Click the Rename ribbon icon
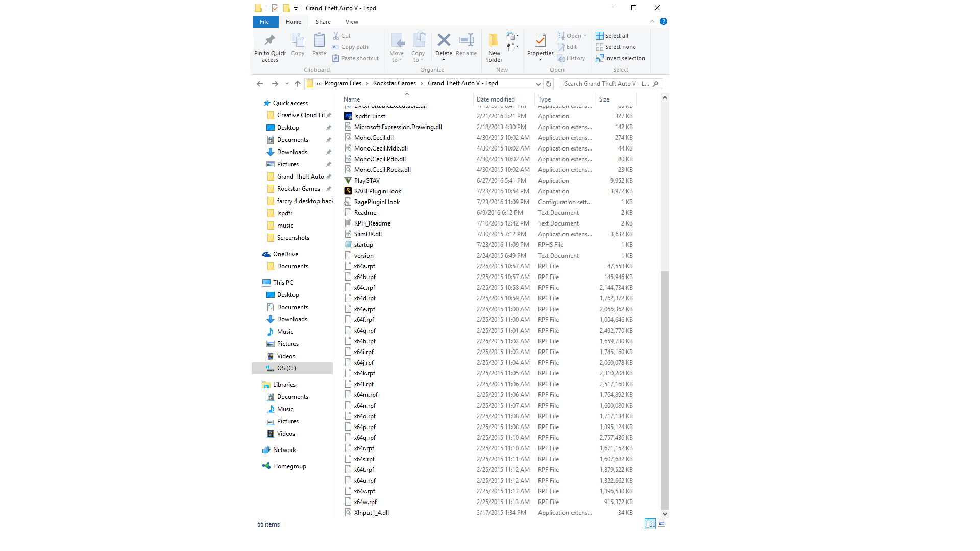This screenshot has height=551, width=980. pyautogui.click(x=466, y=41)
